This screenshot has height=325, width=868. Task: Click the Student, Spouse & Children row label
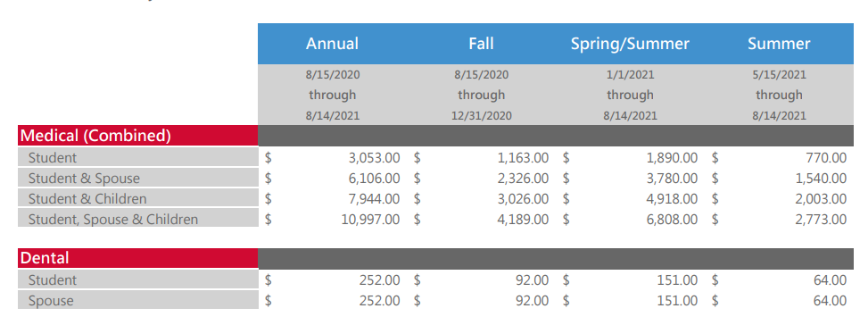(x=113, y=220)
